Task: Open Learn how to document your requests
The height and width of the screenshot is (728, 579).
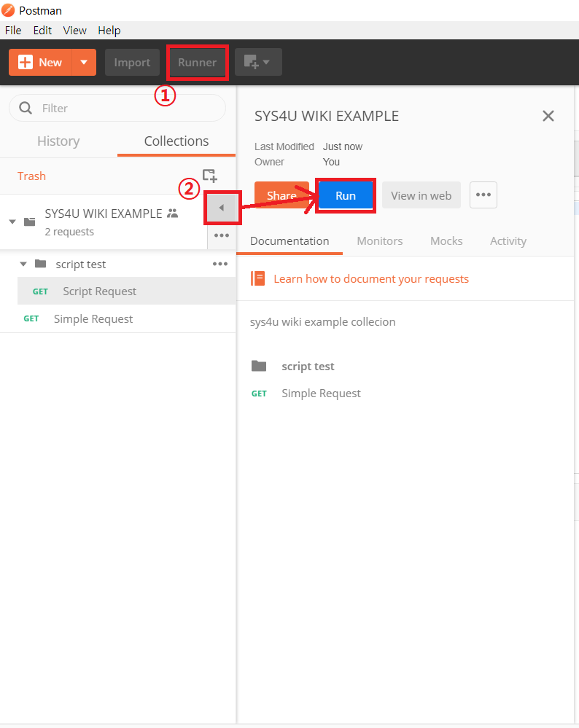Action: click(371, 278)
